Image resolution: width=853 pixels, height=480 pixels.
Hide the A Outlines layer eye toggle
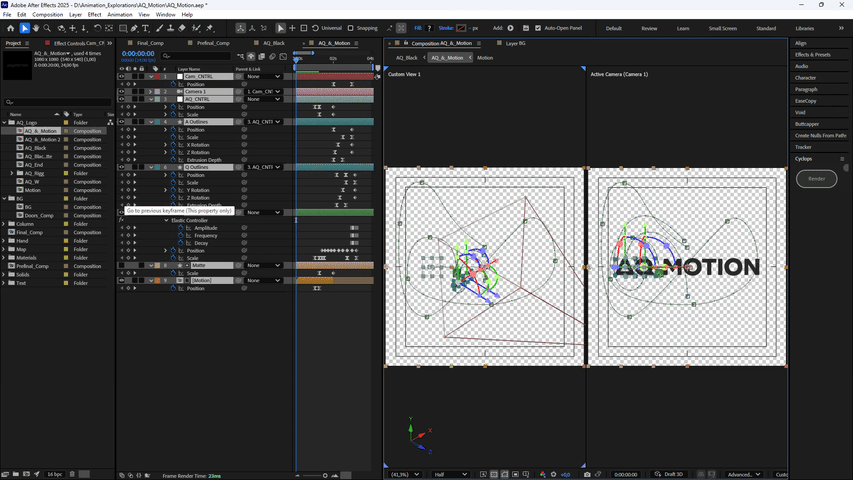point(121,122)
